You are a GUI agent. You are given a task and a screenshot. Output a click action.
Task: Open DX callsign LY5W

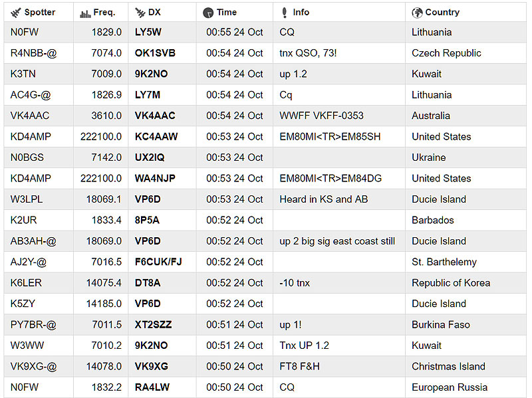[148, 32]
